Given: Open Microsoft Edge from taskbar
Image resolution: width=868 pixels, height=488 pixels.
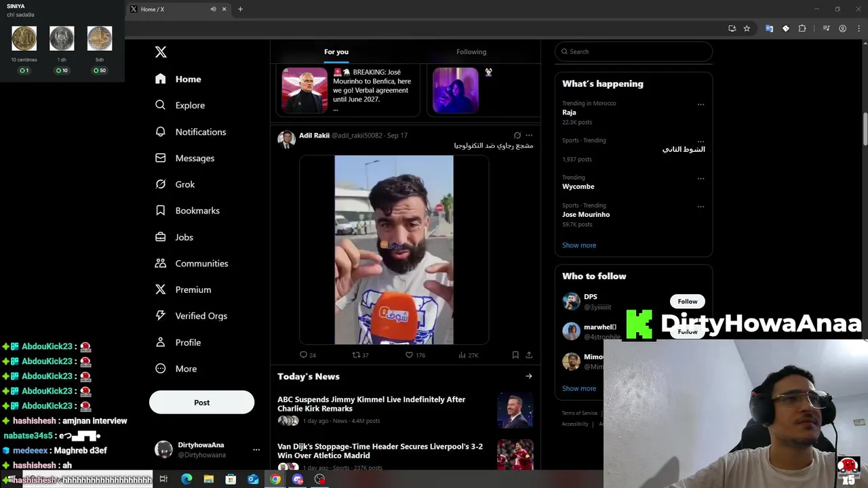Looking at the screenshot, I should [186, 479].
